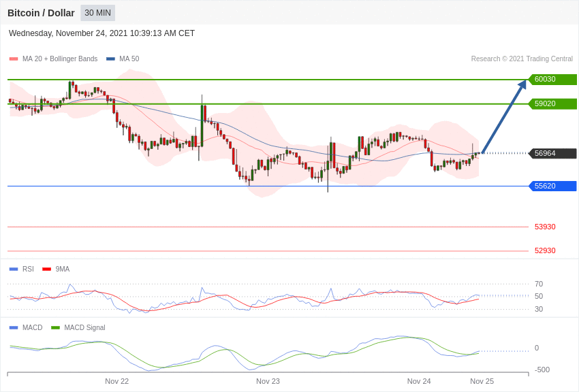Click the Nov 22 date axis label

(116, 381)
